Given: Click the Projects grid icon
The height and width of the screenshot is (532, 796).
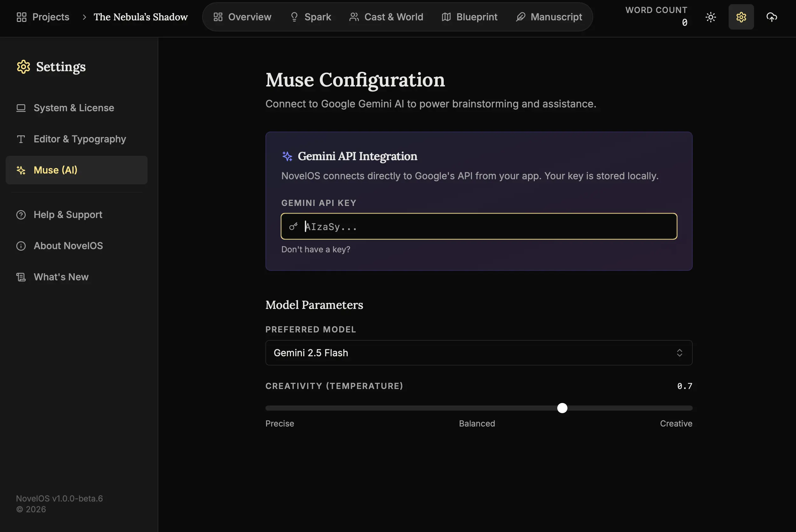Looking at the screenshot, I should 21,17.
